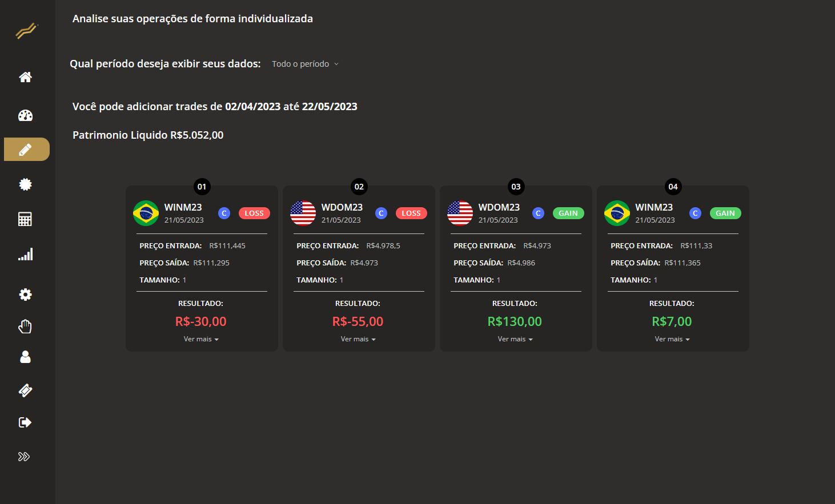Click the logout arrow icon
The image size is (835, 504).
point(25,422)
